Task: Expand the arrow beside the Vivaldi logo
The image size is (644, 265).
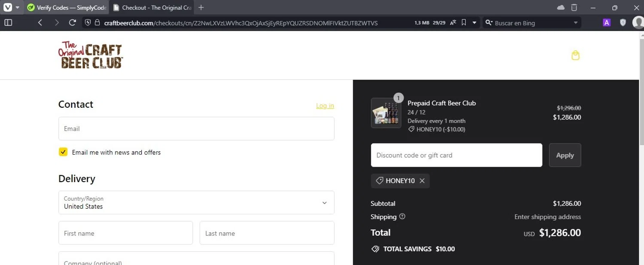Action: [x=18, y=8]
